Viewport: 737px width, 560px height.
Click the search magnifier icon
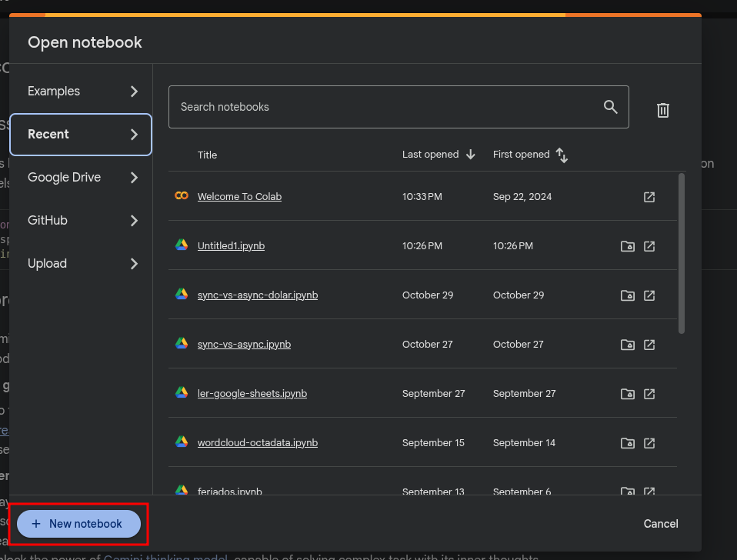pos(610,107)
